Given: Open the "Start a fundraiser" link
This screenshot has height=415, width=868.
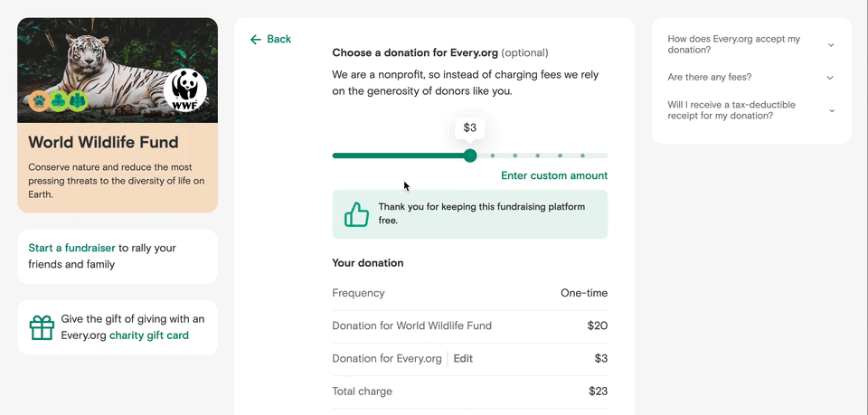Looking at the screenshot, I should pyautogui.click(x=71, y=248).
